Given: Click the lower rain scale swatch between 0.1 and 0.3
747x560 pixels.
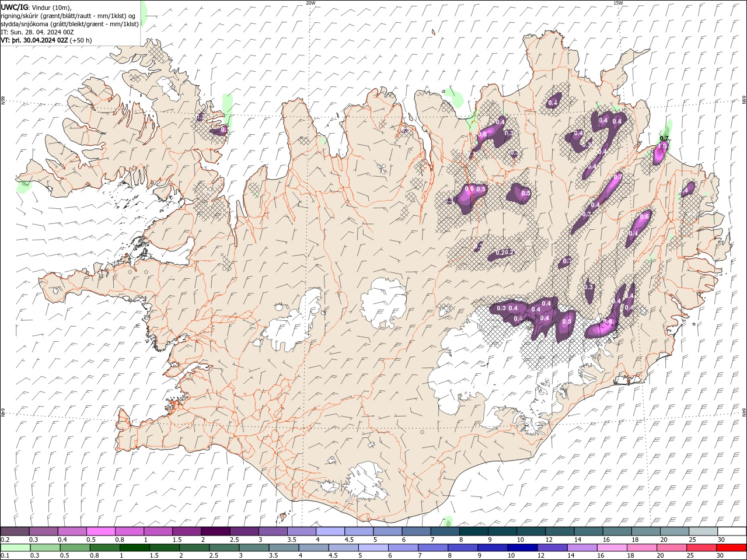Looking at the screenshot, I should (x=15, y=548).
